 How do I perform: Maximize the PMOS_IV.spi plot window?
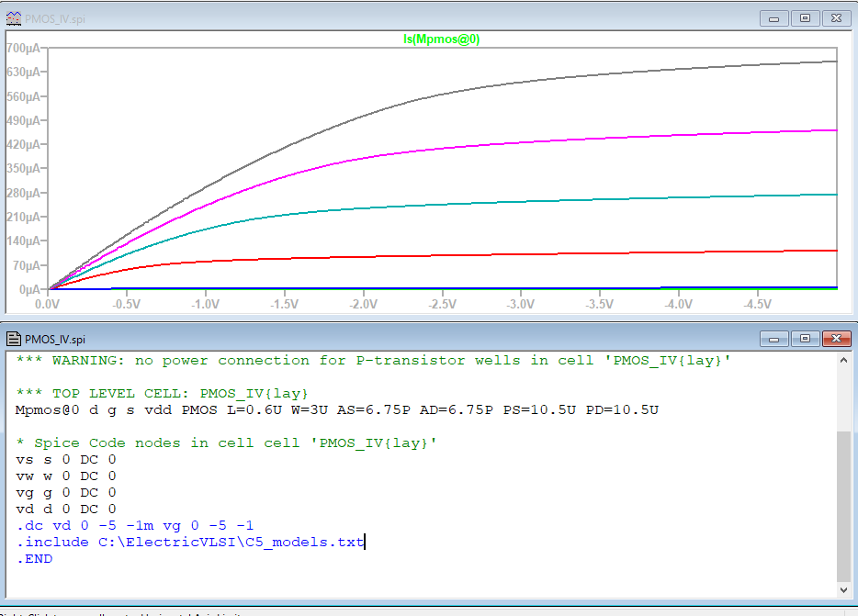tap(805, 17)
